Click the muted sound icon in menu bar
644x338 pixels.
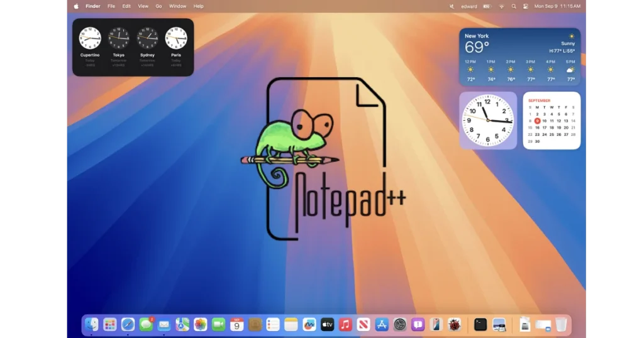pyautogui.click(x=452, y=6)
